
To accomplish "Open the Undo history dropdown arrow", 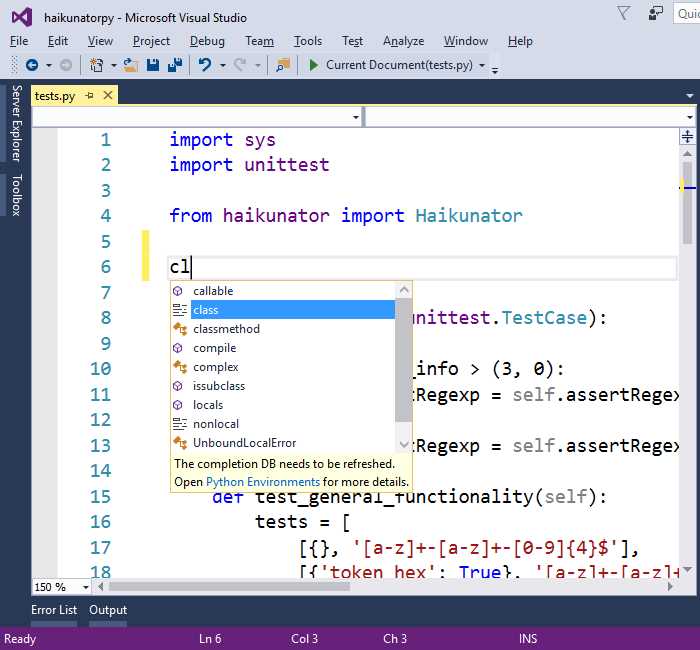I will [222, 66].
